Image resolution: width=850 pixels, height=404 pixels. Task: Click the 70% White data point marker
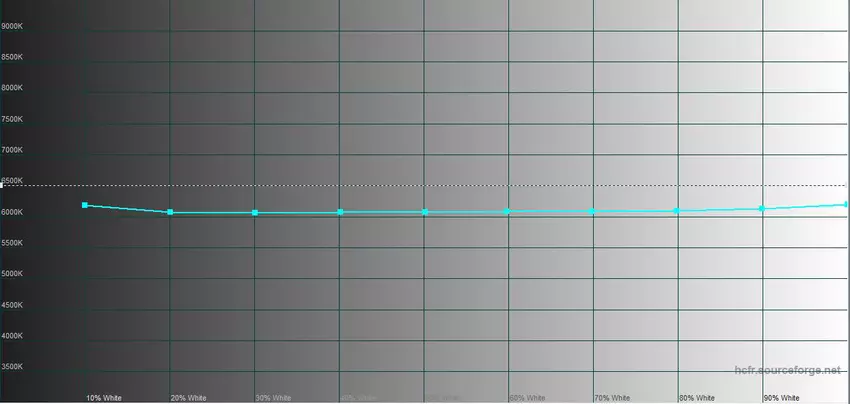tap(593, 211)
